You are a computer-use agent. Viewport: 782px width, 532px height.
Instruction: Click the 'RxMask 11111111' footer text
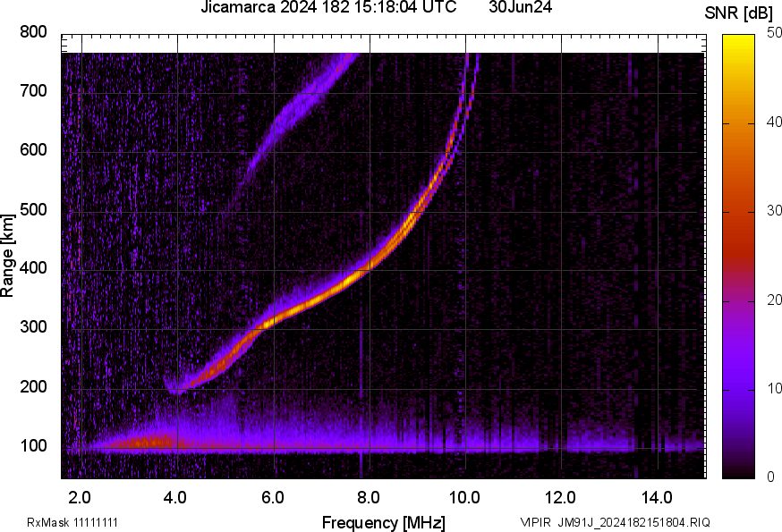point(72,523)
